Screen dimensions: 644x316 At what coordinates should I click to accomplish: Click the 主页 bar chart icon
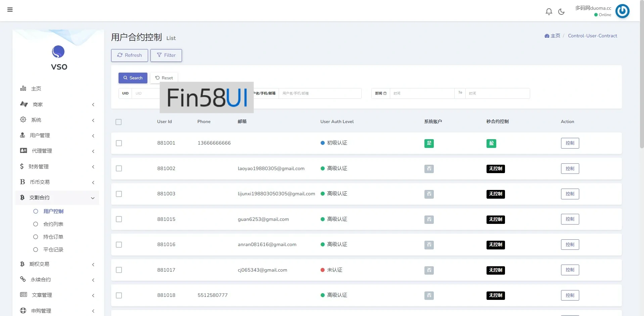(x=23, y=88)
